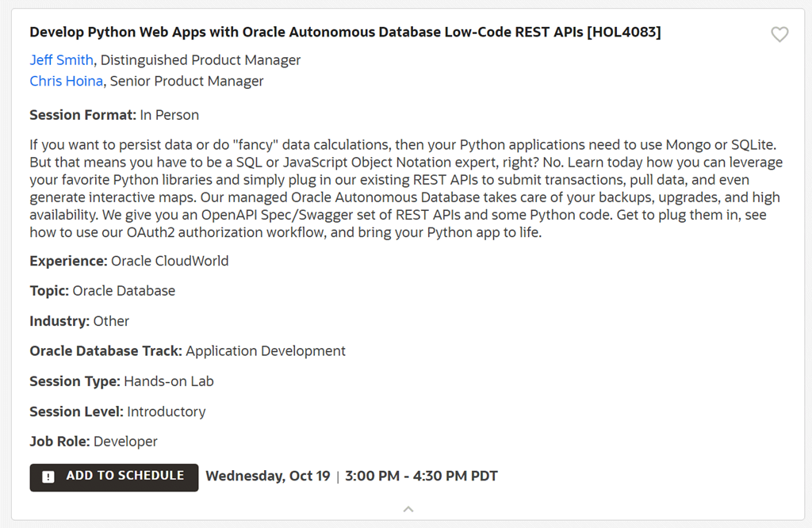Open Jeff Smith's speaker profile
Screen dimensions: 812x528
click(61, 60)
